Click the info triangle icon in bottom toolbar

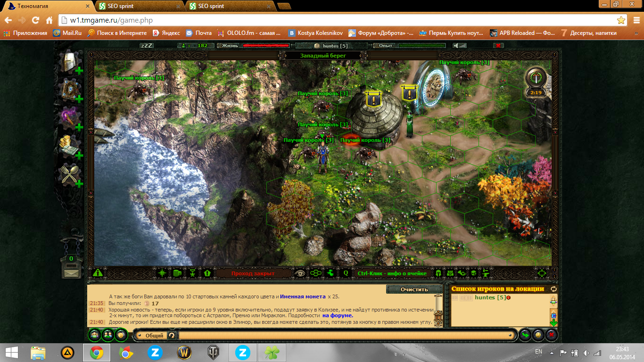(98, 273)
